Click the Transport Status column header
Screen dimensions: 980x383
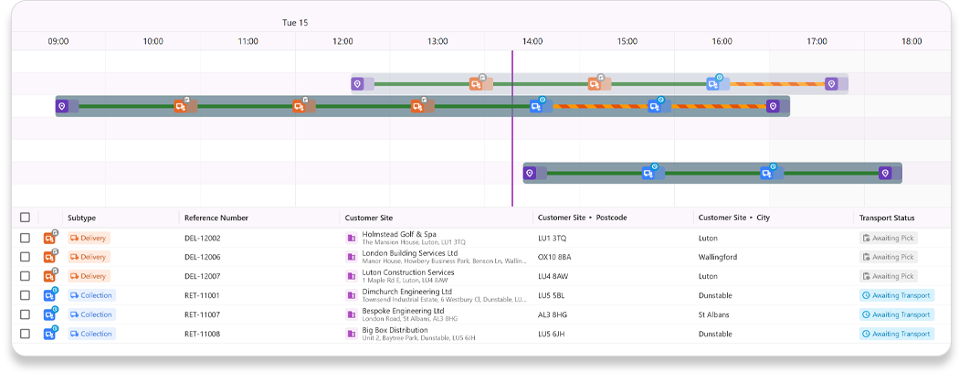coord(888,218)
